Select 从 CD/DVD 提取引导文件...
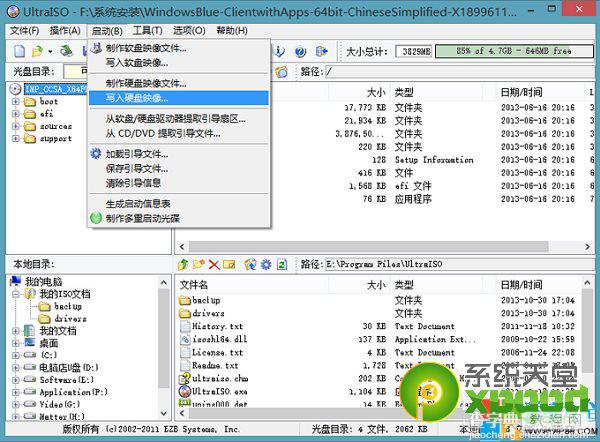 pos(179,133)
